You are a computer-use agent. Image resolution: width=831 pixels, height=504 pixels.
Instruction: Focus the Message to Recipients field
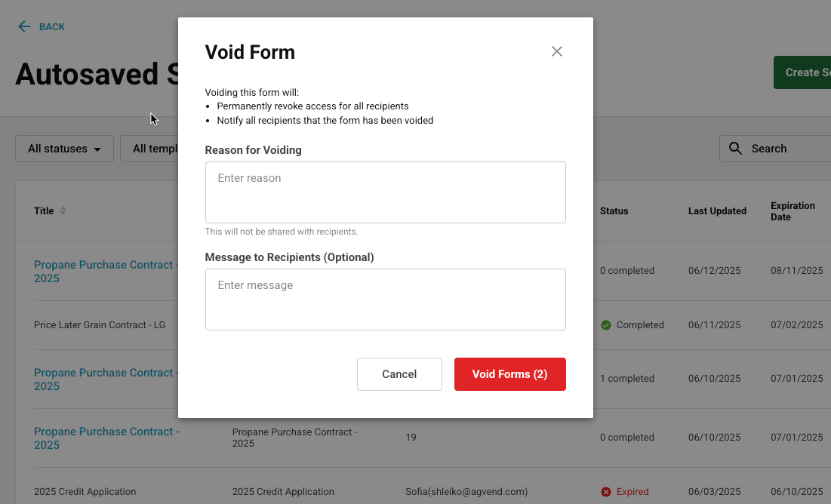point(385,300)
